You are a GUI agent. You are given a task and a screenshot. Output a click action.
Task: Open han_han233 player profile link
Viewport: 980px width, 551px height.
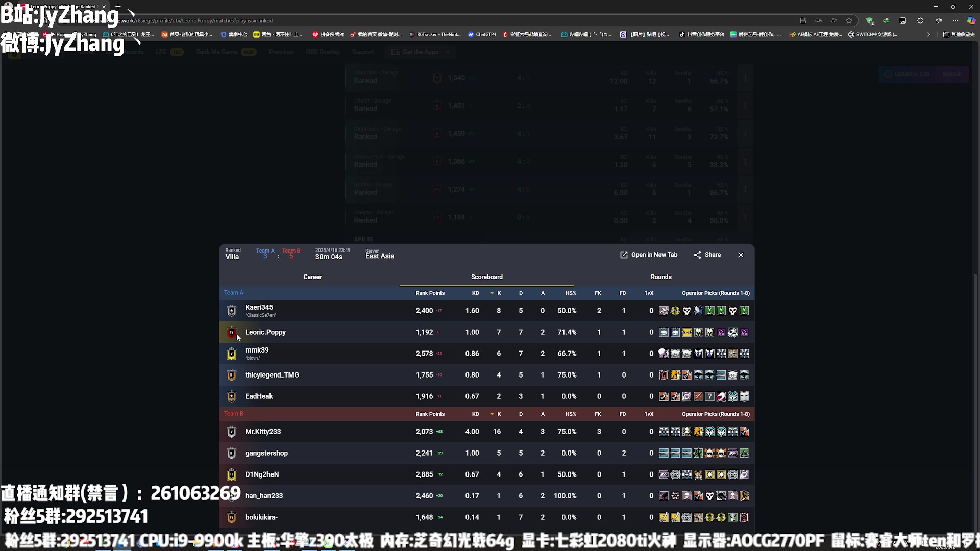264,496
